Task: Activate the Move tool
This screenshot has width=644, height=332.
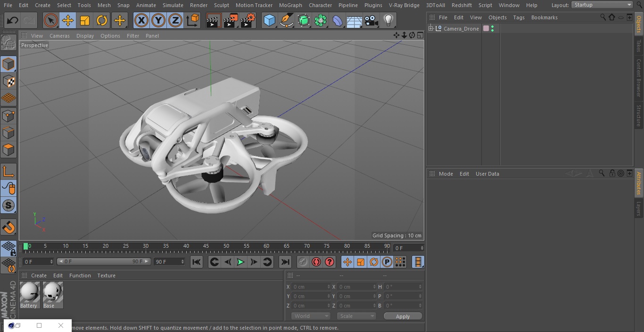Action: click(68, 20)
